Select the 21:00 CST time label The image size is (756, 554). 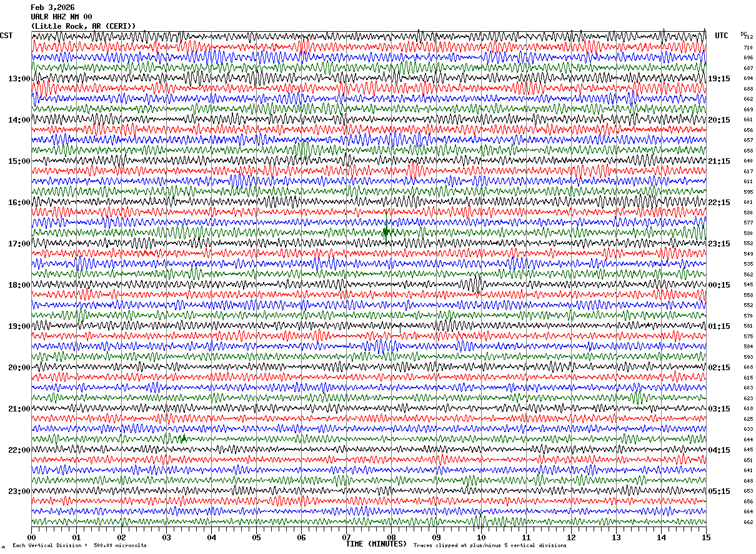coord(19,409)
